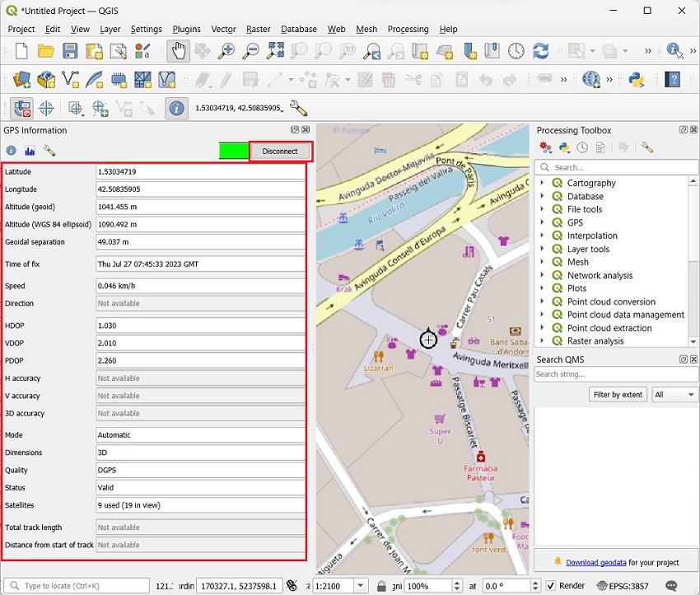The height and width of the screenshot is (595, 700).
Task: Click the Save Project icon
Action: (x=70, y=51)
